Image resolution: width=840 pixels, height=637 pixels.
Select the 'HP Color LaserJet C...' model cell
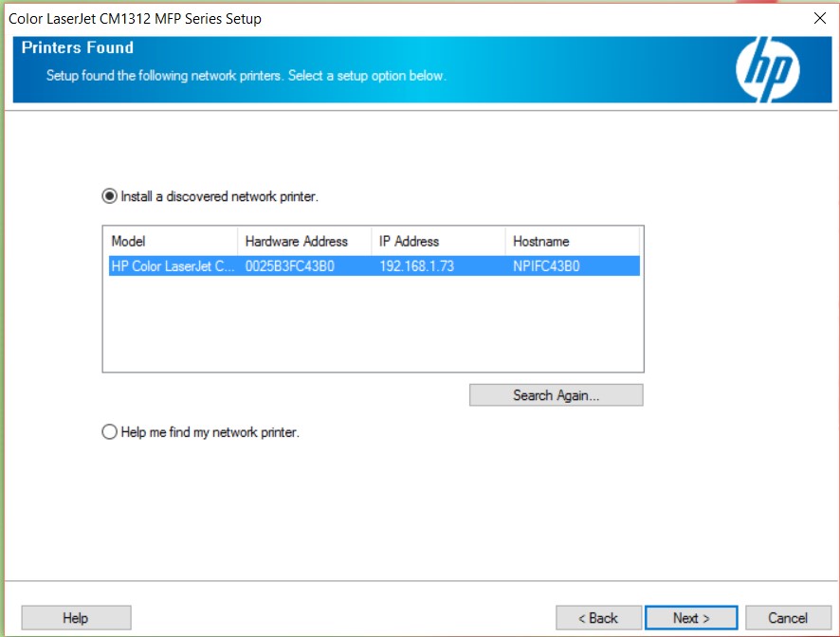pyautogui.click(x=173, y=266)
